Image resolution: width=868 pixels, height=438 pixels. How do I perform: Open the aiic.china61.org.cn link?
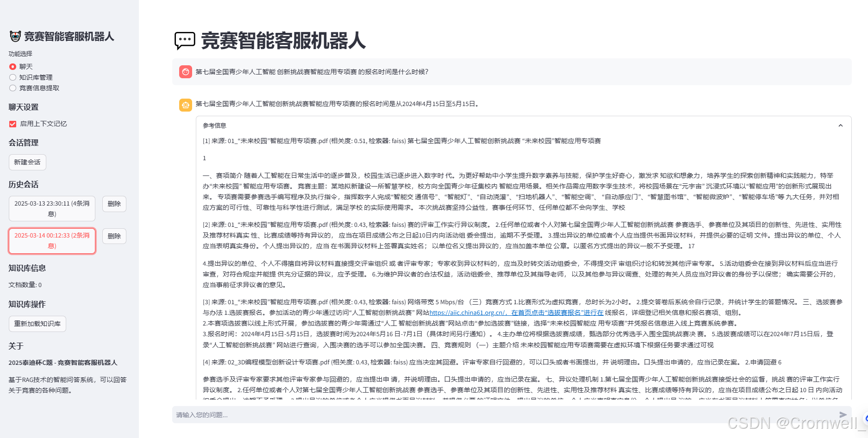pyautogui.click(x=517, y=313)
